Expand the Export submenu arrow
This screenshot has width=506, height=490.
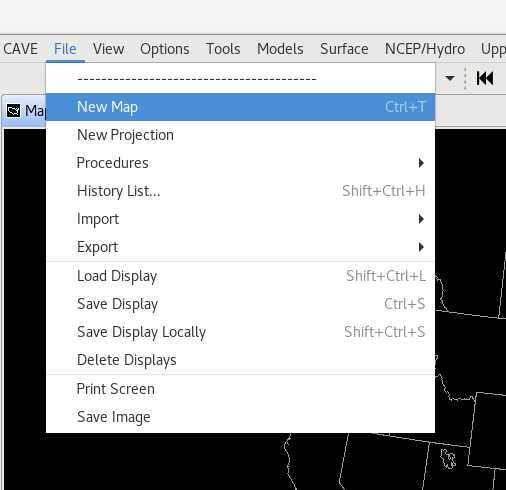click(421, 247)
